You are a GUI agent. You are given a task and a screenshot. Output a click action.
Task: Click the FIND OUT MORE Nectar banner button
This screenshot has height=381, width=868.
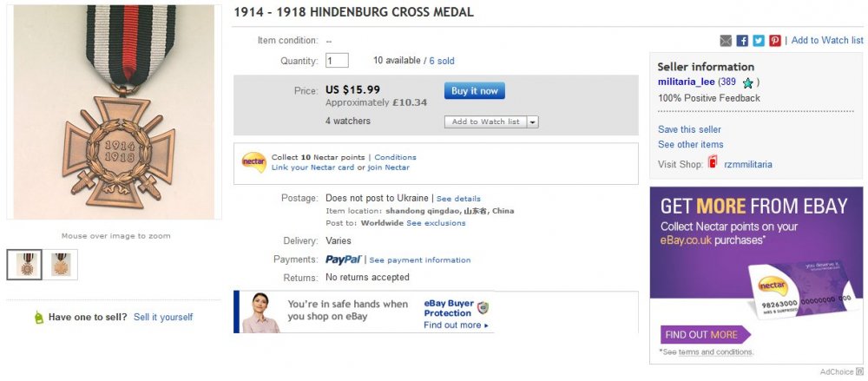(701, 334)
